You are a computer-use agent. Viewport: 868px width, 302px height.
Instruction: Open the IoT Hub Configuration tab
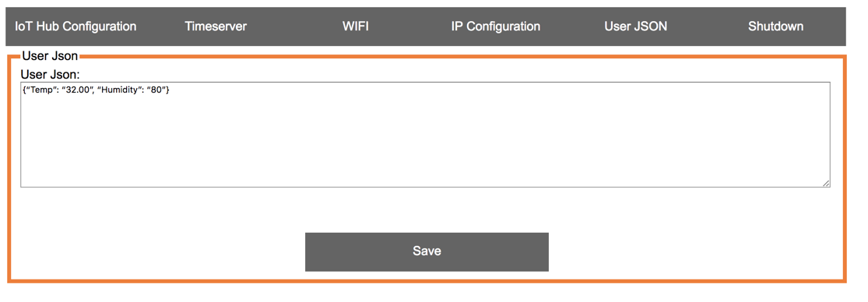coord(76,26)
